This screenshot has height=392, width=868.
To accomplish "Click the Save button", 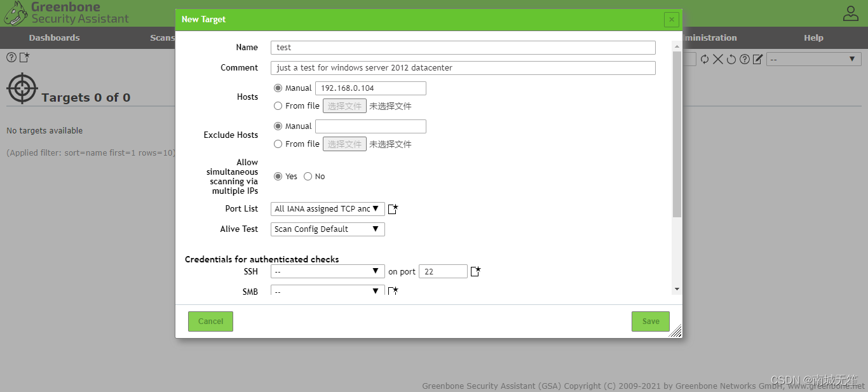I will pos(651,321).
